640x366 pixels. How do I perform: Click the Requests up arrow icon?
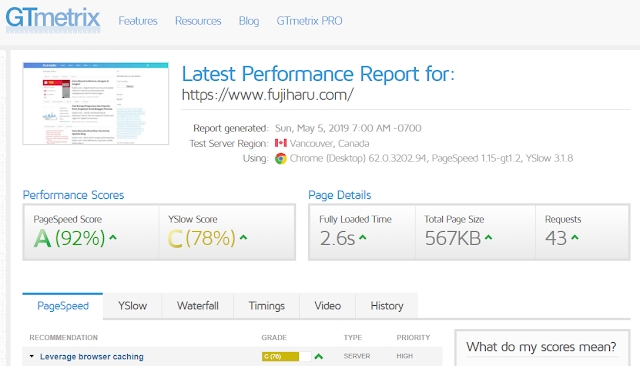pyautogui.click(x=575, y=237)
